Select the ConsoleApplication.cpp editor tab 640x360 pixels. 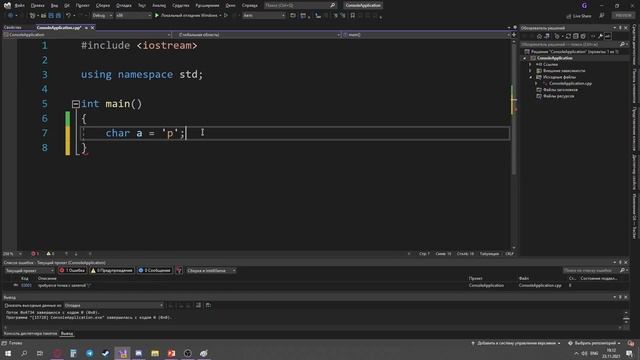coord(59,27)
